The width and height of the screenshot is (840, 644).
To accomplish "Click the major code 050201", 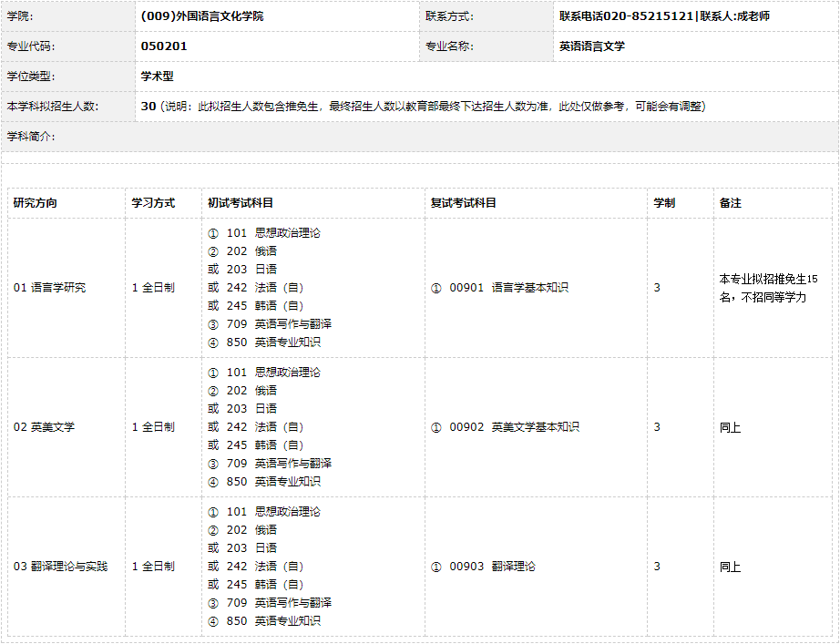I will coord(164,46).
